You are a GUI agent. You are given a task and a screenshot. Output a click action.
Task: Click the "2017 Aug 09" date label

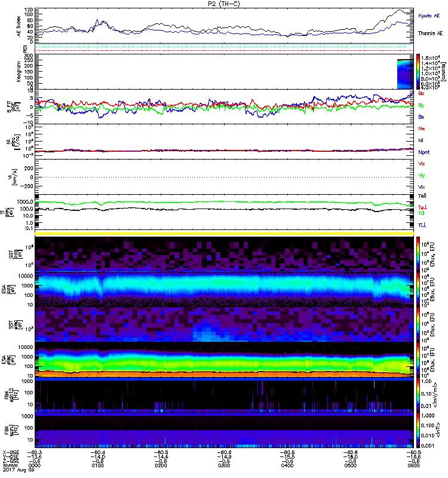19,470
